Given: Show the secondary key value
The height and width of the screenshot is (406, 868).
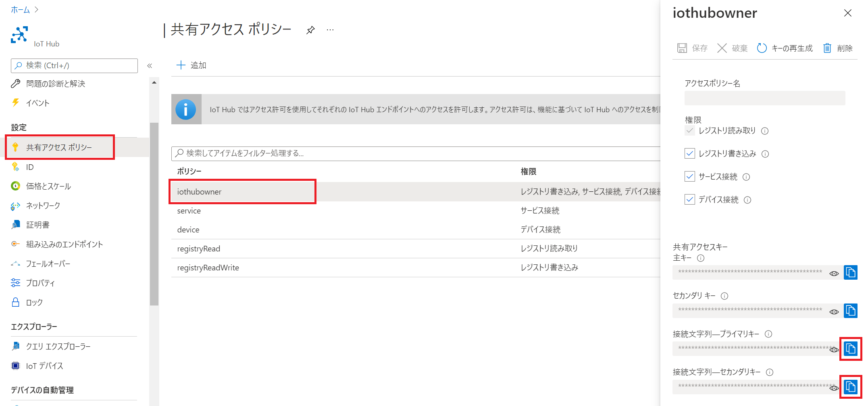Looking at the screenshot, I should pos(834,312).
